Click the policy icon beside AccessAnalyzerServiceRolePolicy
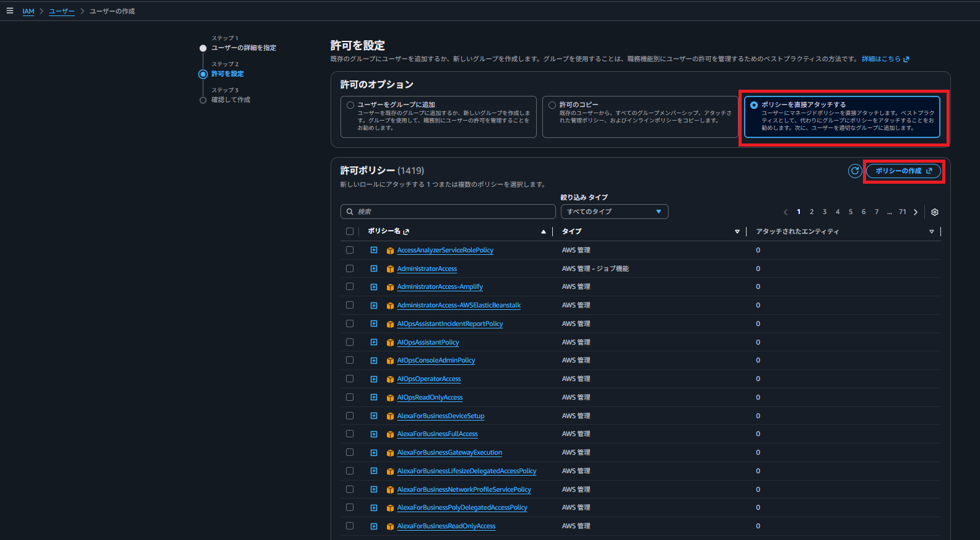 [390, 251]
